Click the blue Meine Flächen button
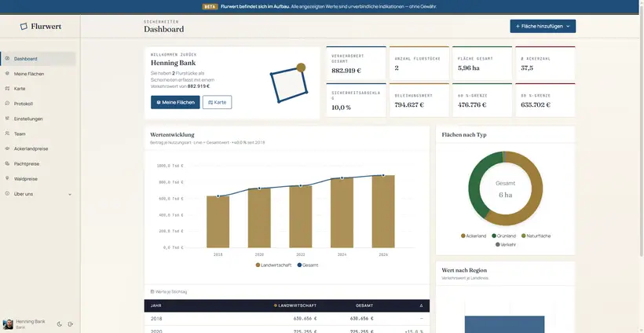Image resolution: width=644 pixels, height=333 pixels. (x=175, y=102)
